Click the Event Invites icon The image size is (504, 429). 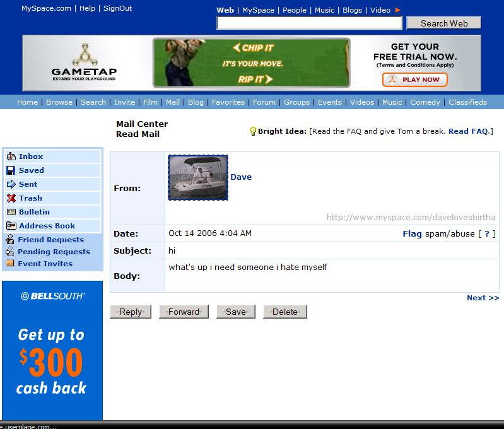click(x=10, y=263)
